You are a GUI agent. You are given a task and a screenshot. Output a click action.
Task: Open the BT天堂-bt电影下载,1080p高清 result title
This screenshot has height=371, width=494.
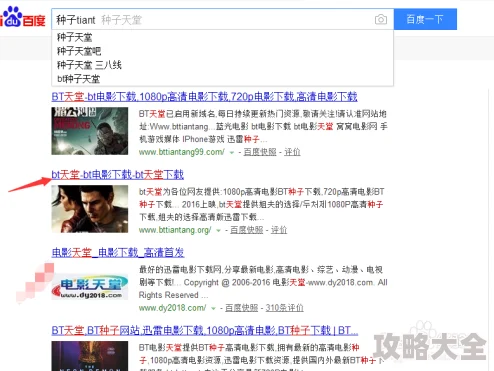coord(204,97)
